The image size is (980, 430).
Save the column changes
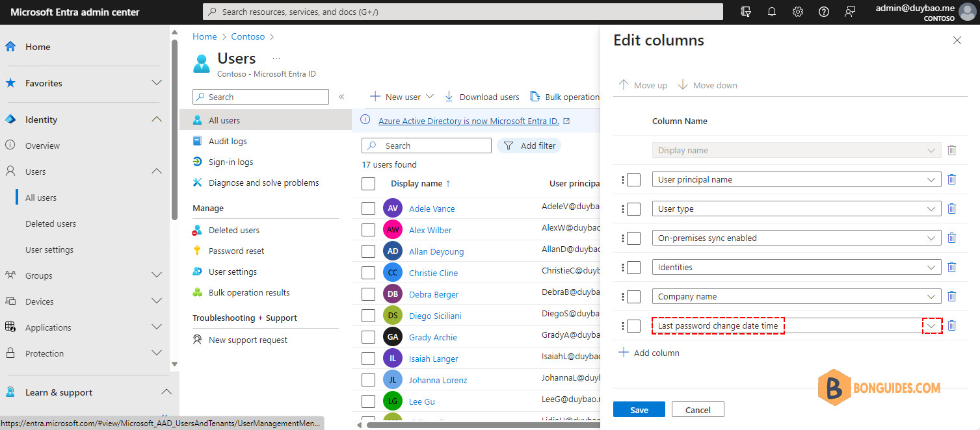(639, 409)
